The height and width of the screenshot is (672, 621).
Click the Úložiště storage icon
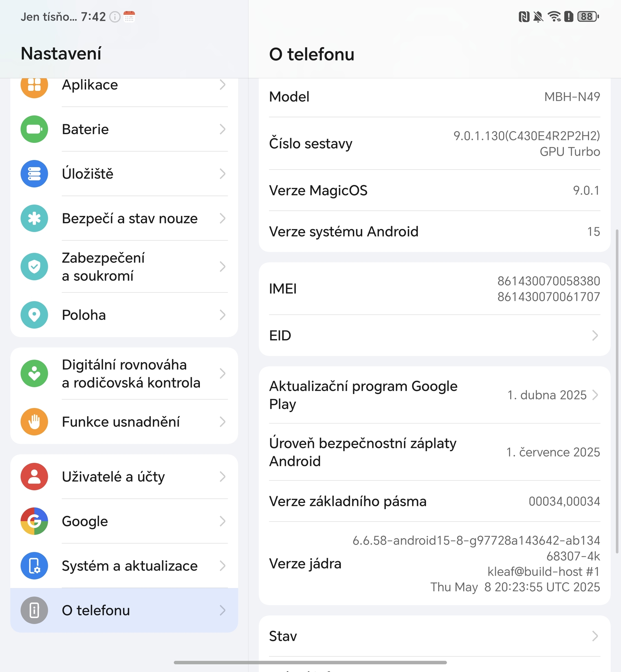click(x=34, y=174)
